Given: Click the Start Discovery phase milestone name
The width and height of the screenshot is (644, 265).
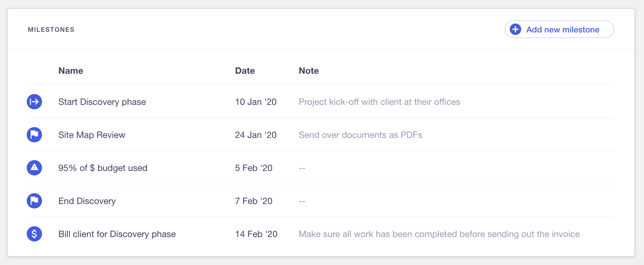Looking at the screenshot, I should click(x=102, y=102).
